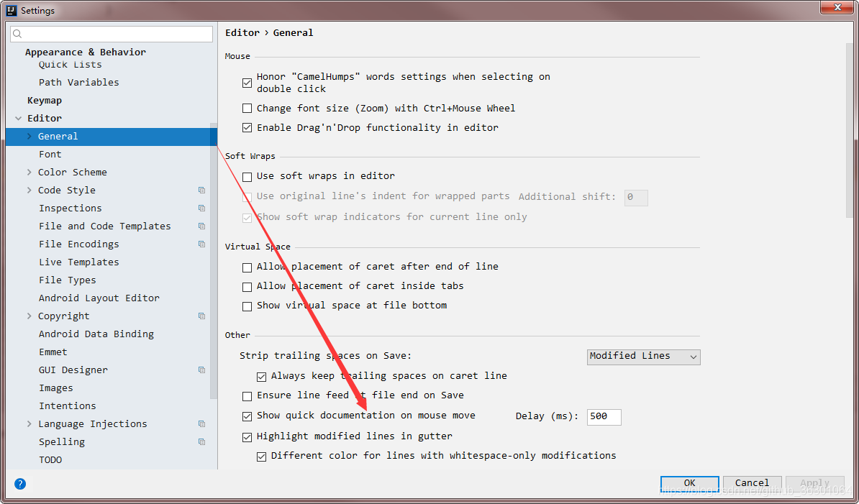Click the settings tree scrollbar
Screen dimensions: 859x504
214,262
